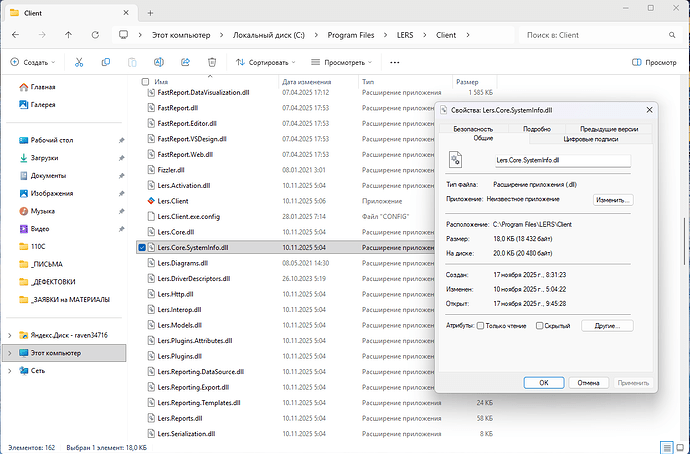Refresh the folder with the reload icon

tap(94, 34)
